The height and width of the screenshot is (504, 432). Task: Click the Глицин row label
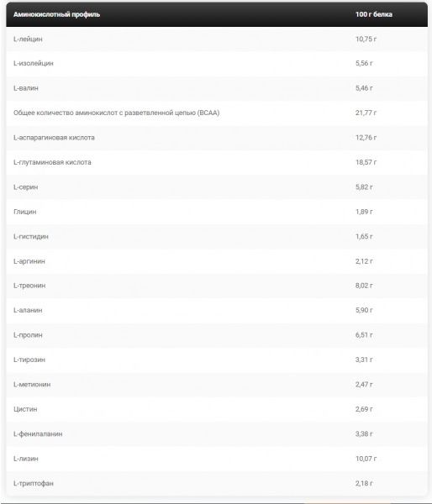[24, 212]
